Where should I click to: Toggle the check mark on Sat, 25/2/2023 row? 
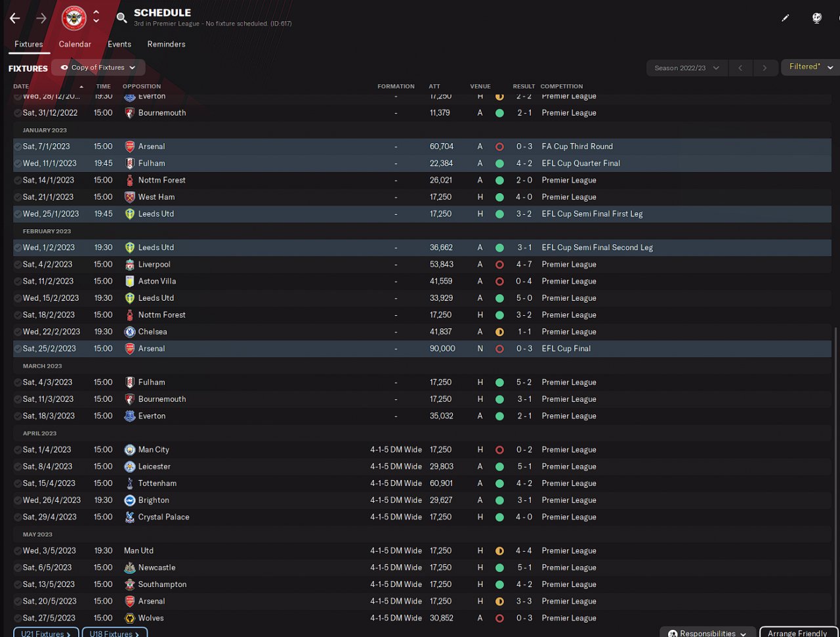[18, 349]
